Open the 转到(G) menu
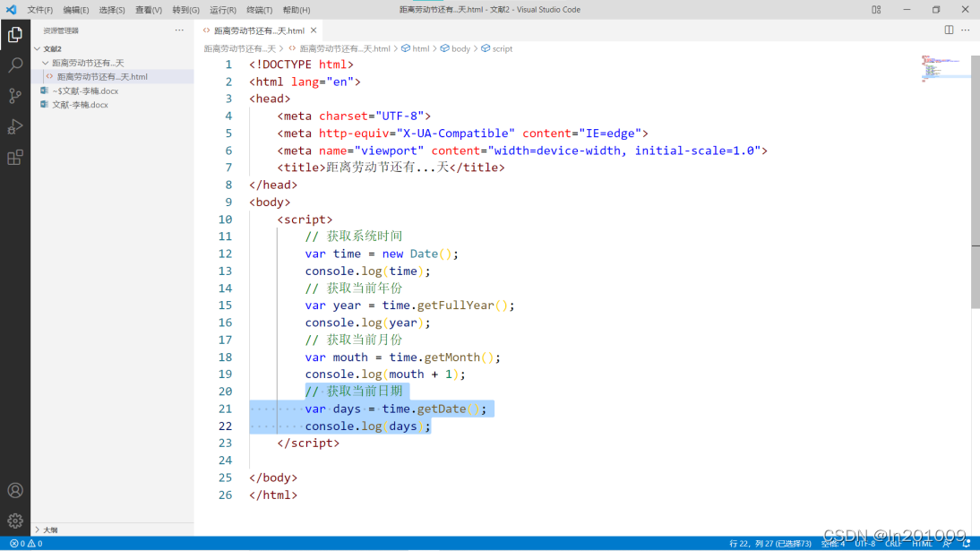The width and height of the screenshot is (980, 551). (185, 10)
